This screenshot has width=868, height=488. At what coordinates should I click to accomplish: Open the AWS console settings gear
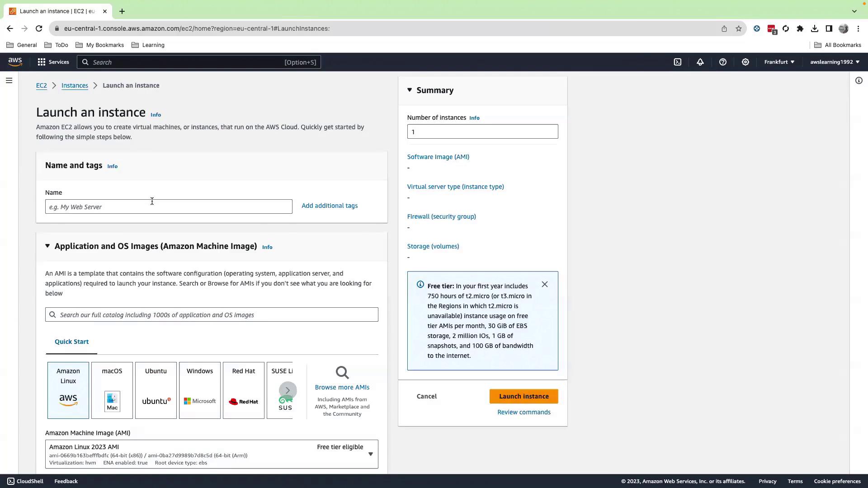(745, 62)
